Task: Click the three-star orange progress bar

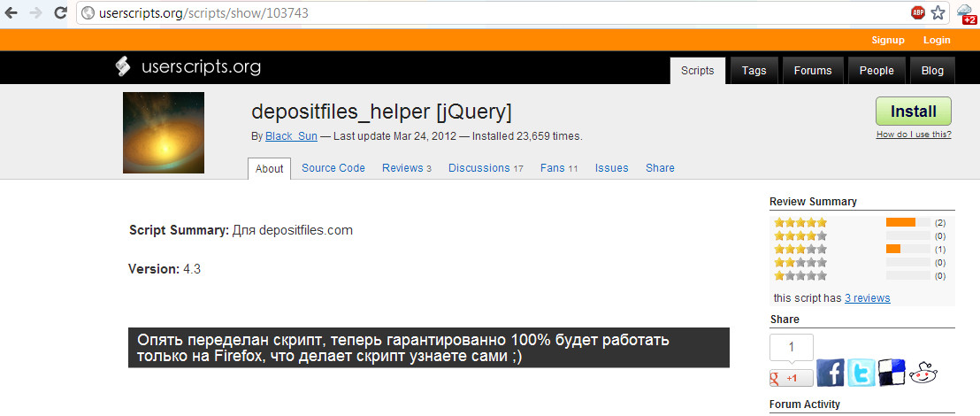Action: click(x=893, y=249)
